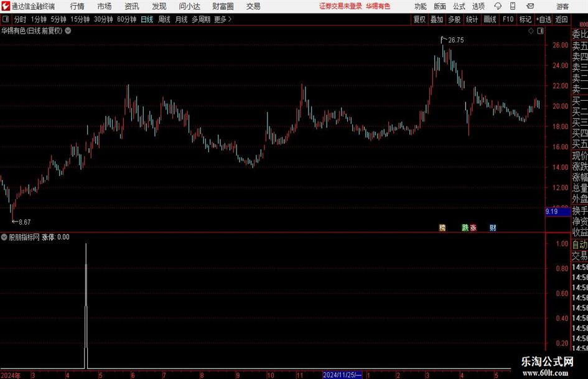This screenshot has height=379, width=588.
Task: Click the diamond icon atop the chart
Action: click(531, 31)
